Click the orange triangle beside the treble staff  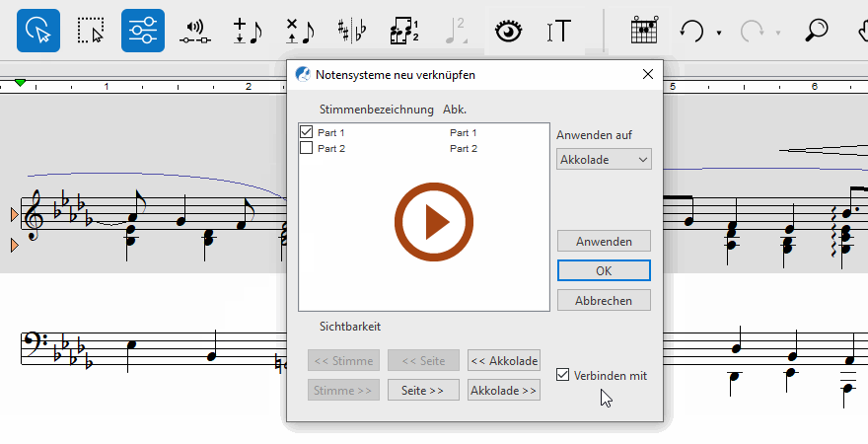click(14, 213)
